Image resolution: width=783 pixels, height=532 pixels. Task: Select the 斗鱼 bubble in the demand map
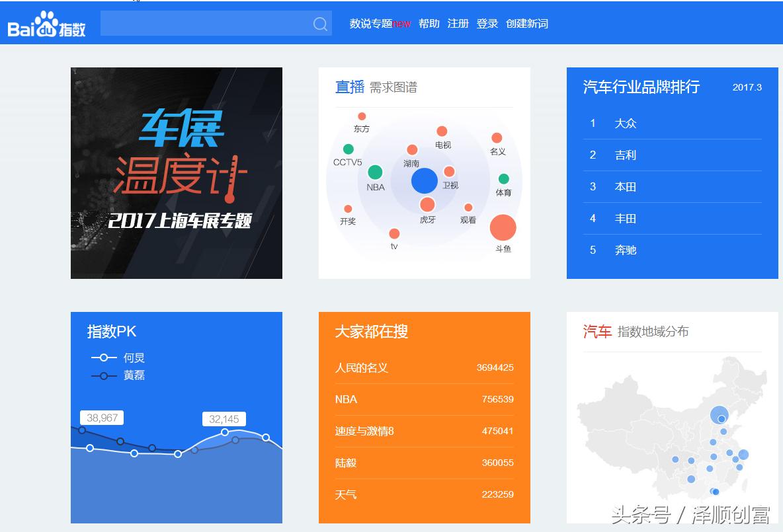coord(503,227)
